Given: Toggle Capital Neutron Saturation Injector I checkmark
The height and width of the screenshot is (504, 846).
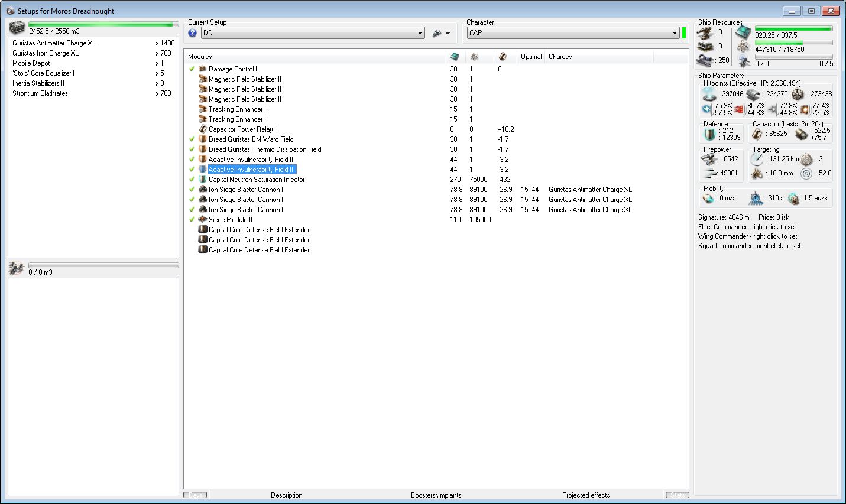Looking at the screenshot, I should pyautogui.click(x=192, y=180).
